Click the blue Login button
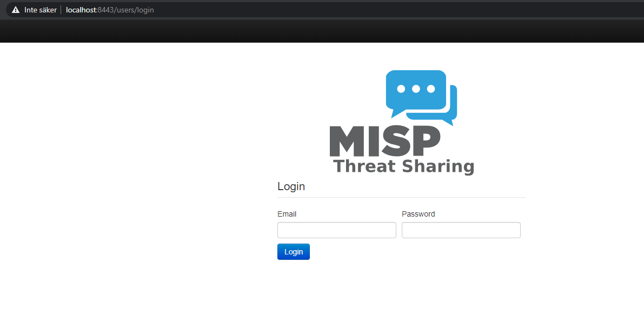The image size is (644, 316). coord(294,252)
